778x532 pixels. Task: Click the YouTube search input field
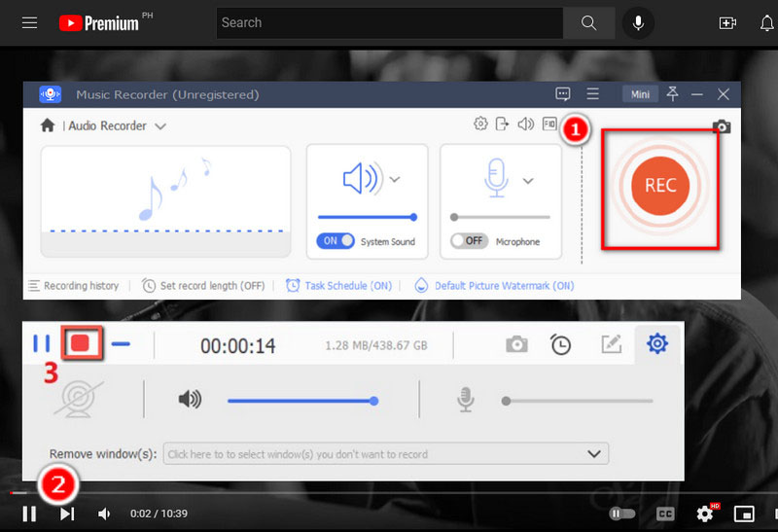[390, 22]
